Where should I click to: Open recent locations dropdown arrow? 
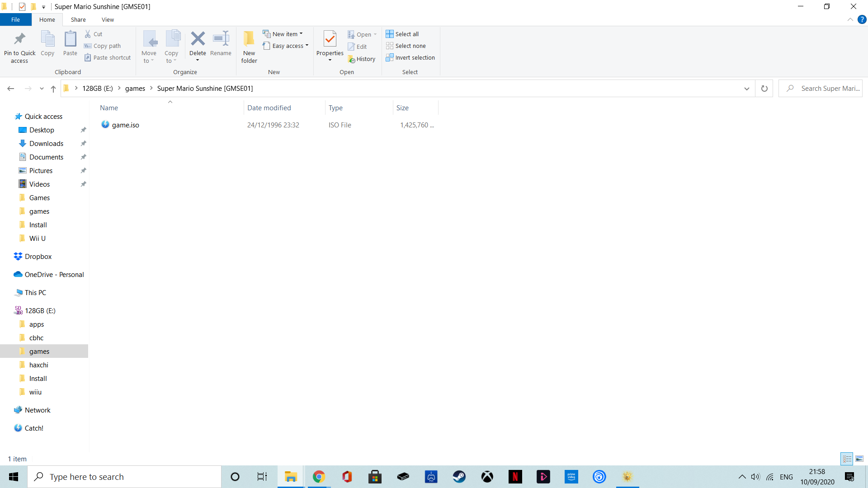42,89
